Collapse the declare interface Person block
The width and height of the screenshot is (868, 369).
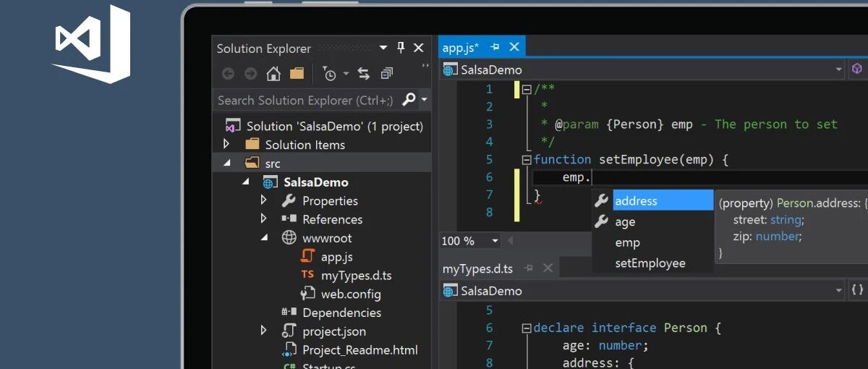527,328
